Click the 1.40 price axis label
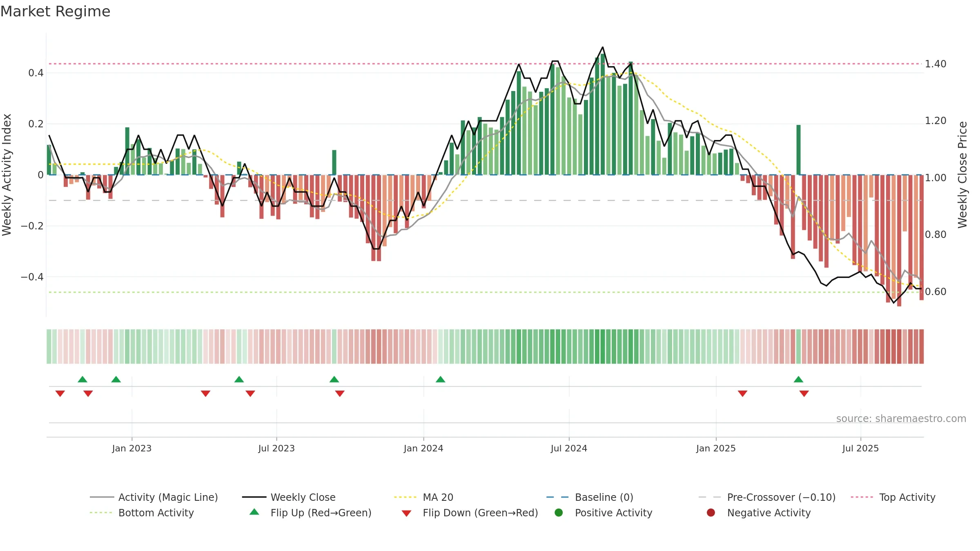 (935, 64)
